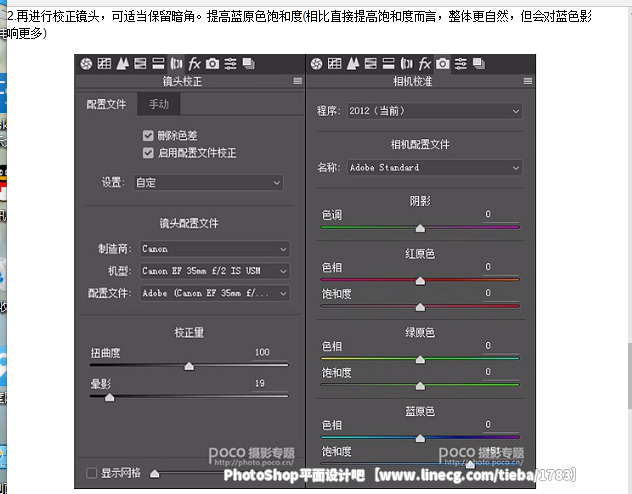Open 制造商 dropdown showing Canon

214,249
